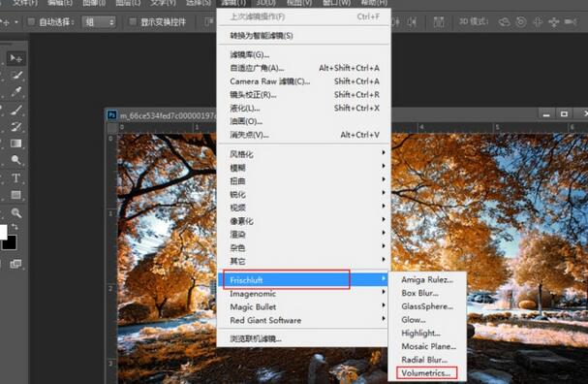Screen dimensions: 588x384
Task: Expand the 风格化 submenu
Action: (x=304, y=154)
